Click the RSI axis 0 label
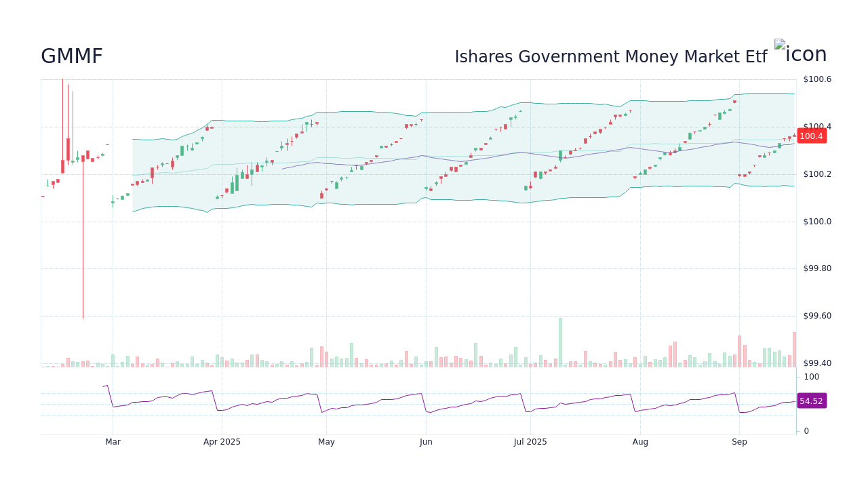The image size is (868, 488). pyautogui.click(x=806, y=431)
